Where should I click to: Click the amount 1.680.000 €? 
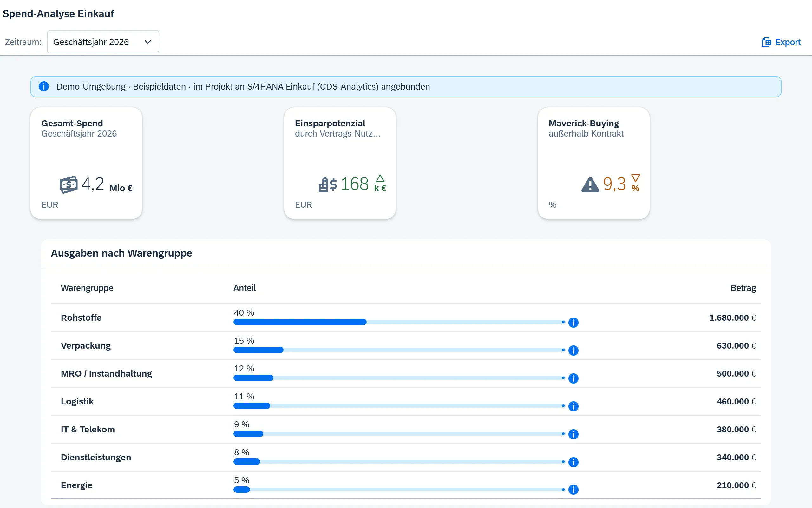(x=732, y=317)
